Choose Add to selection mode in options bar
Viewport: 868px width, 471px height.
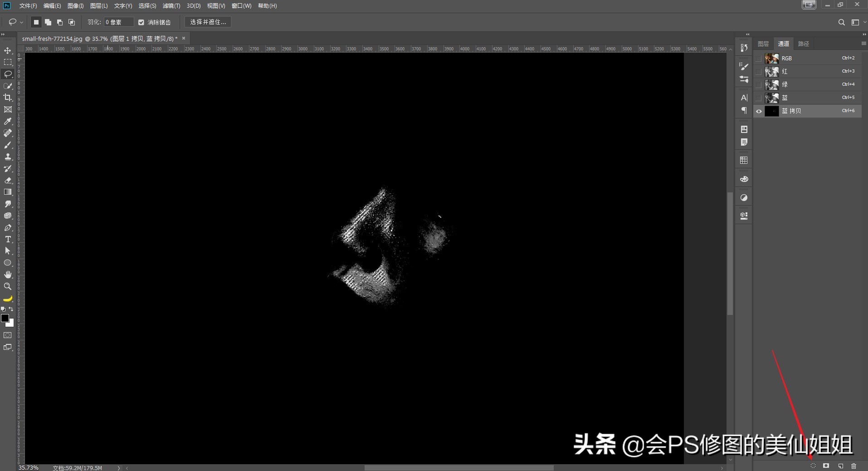pos(48,22)
